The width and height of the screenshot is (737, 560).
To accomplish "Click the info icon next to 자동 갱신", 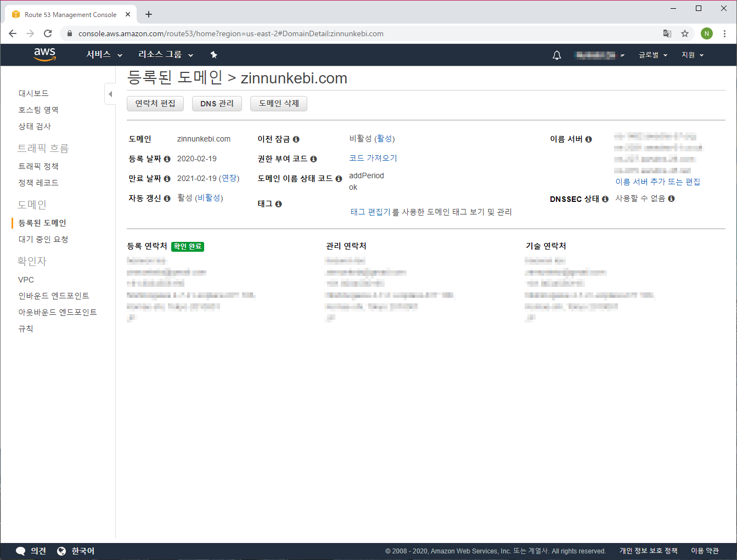I will point(167,199).
